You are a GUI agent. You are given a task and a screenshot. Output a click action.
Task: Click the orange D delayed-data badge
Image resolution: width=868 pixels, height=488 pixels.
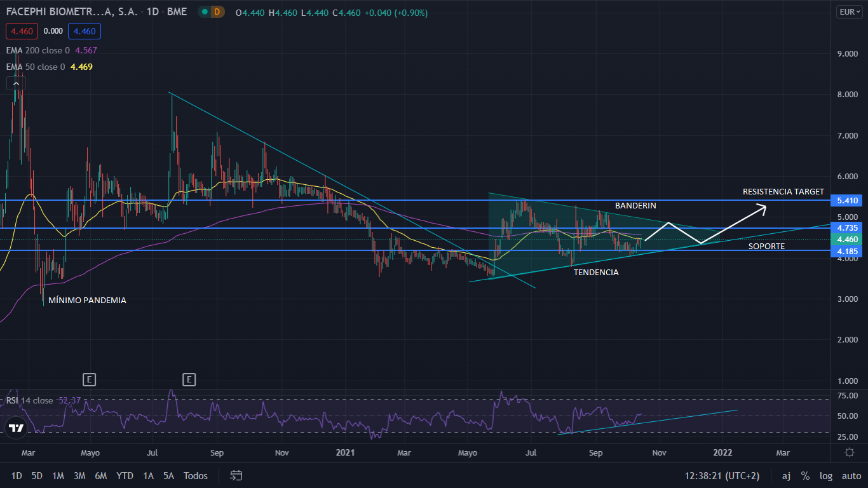pyautogui.click(x=218, y=12)
